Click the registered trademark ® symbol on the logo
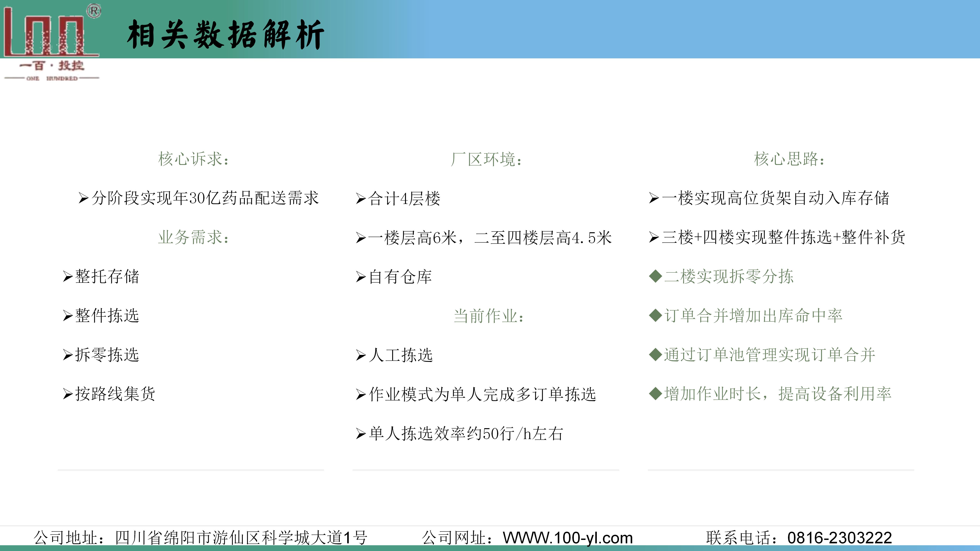 (94, 11)
